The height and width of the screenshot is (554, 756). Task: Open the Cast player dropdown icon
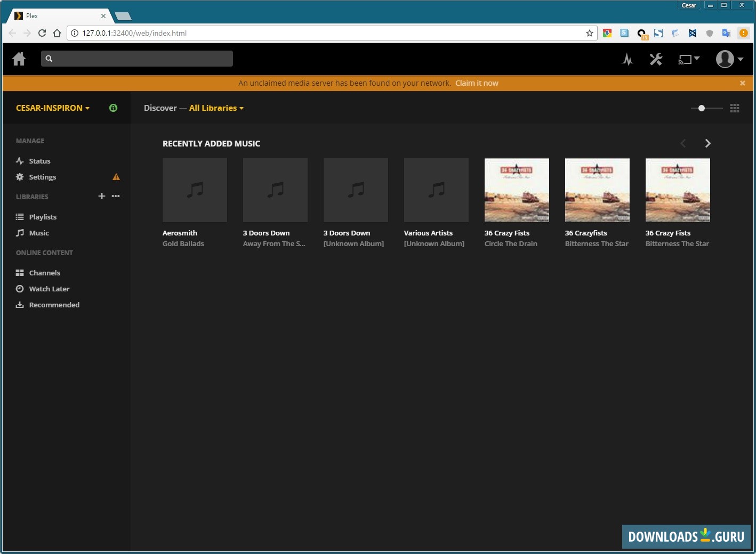coord(688,59)
